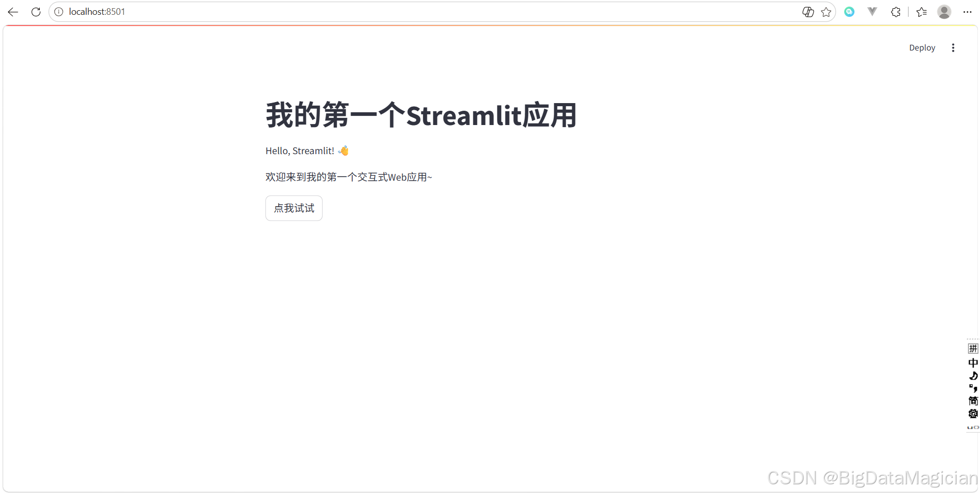Open Streamlit's three-dot main menu
980x494 pixels.
click(953, 47)
